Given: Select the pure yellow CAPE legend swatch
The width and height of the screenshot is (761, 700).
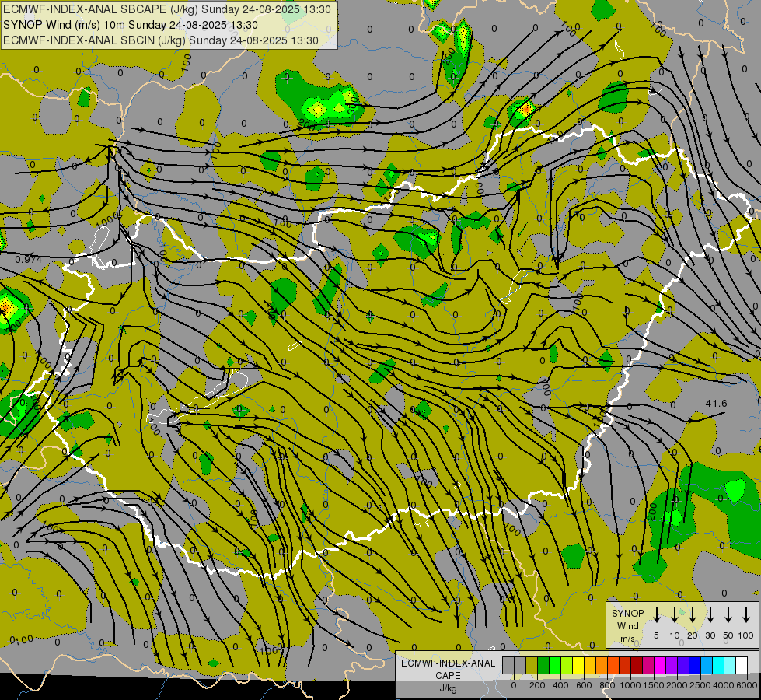Looking at the screenshot, I should [x=578, y=665].
